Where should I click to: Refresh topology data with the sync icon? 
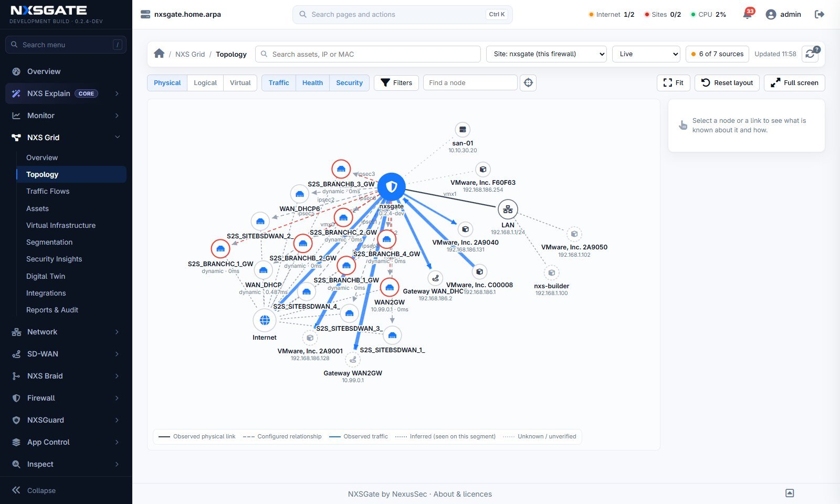pyautogui.click(x=810, y=54)
